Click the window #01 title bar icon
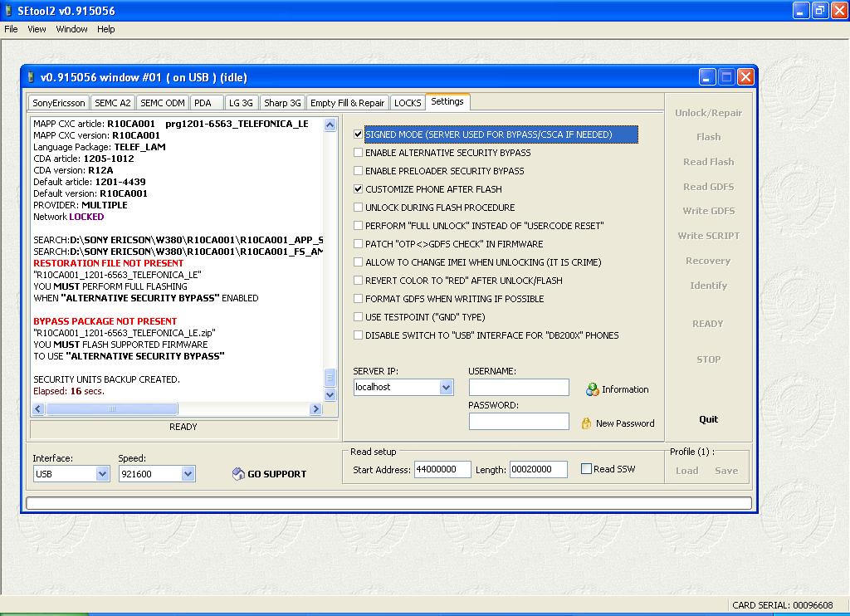The height and width of the screenshot is (616, 850). point(32,77)
